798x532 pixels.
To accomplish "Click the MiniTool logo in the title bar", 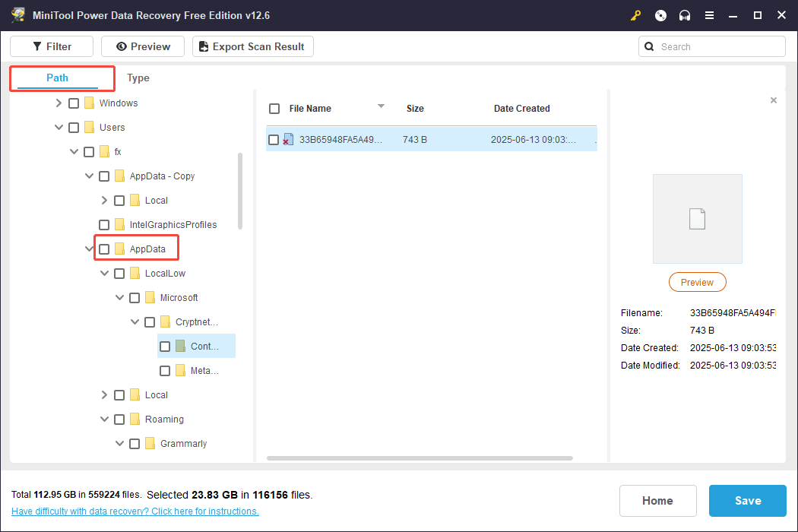I will click(x=18, y=14).
